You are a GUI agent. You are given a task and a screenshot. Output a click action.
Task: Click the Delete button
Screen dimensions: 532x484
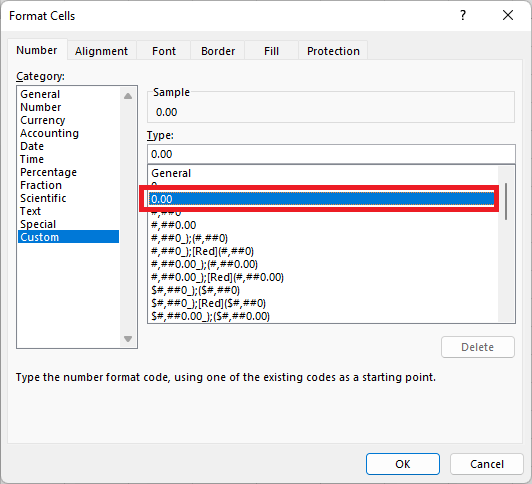(x=477, y=347)
